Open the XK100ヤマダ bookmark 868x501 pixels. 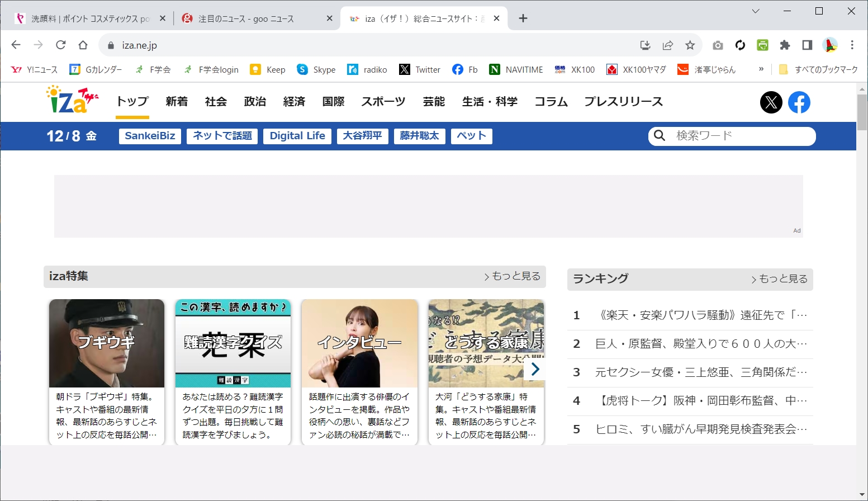(x=637, y=69)
